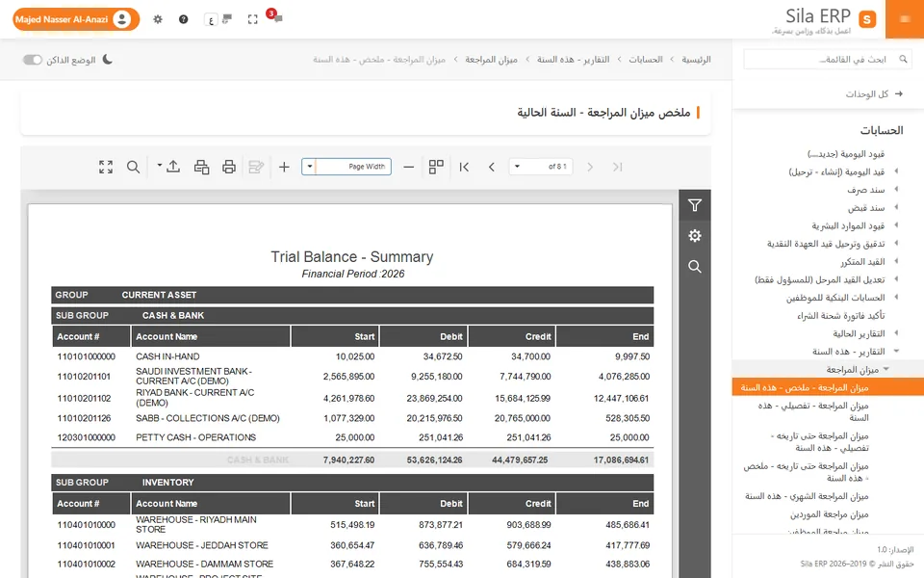Go to التقارير - هذه السنة breadcrumb

[x=573, y=60]
